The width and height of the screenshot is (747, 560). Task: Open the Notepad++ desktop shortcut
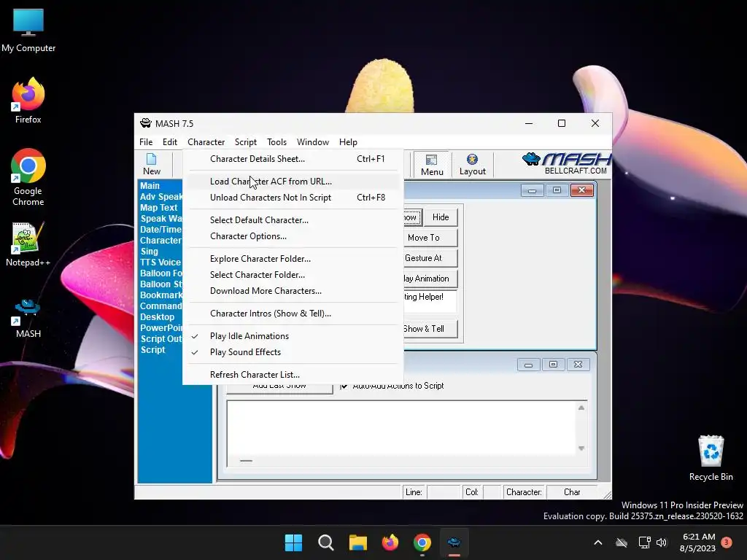click(x=28, y=244)
